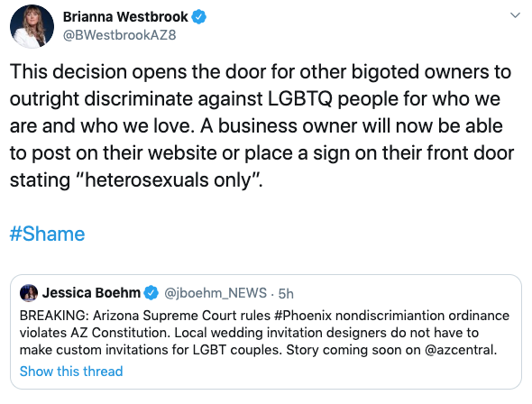Image resolution: width=532 pixels, height=404 pixels.
Task: Click Jessica Boehm's verified badge
Action: pos(151,293)
